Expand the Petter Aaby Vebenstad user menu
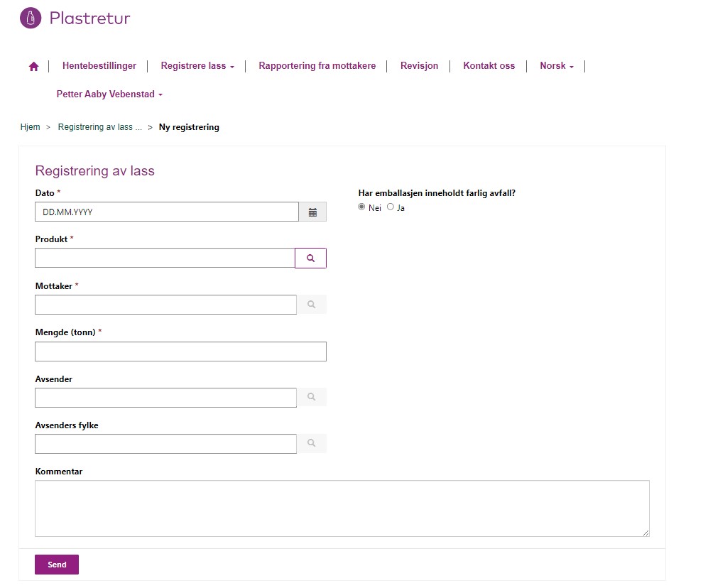Viewport: 703px width, 588px height. 109,94
